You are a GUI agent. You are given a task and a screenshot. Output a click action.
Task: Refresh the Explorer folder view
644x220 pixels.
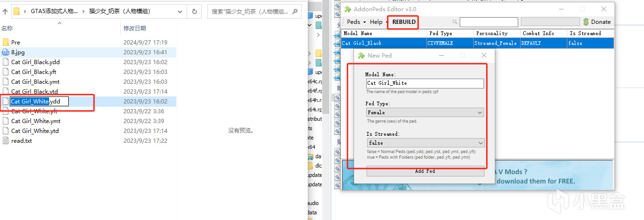pyautogui.click(x=194, y=11)
